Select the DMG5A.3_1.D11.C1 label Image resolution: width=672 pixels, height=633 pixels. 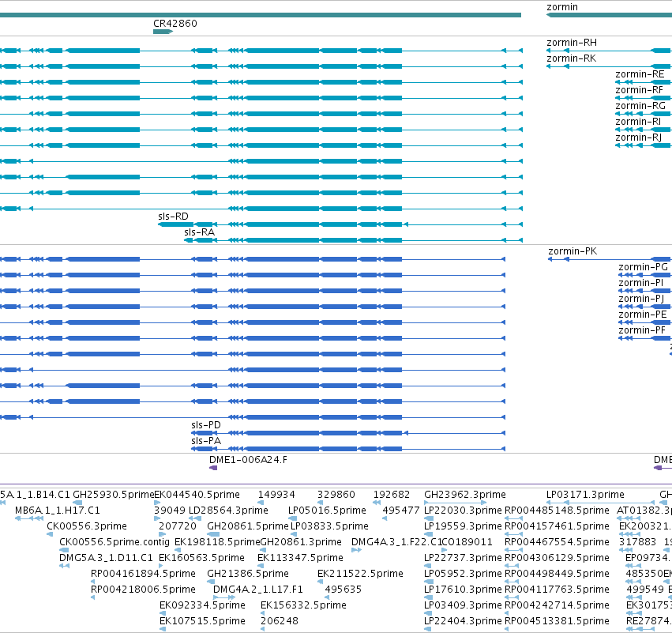(106, 559)
